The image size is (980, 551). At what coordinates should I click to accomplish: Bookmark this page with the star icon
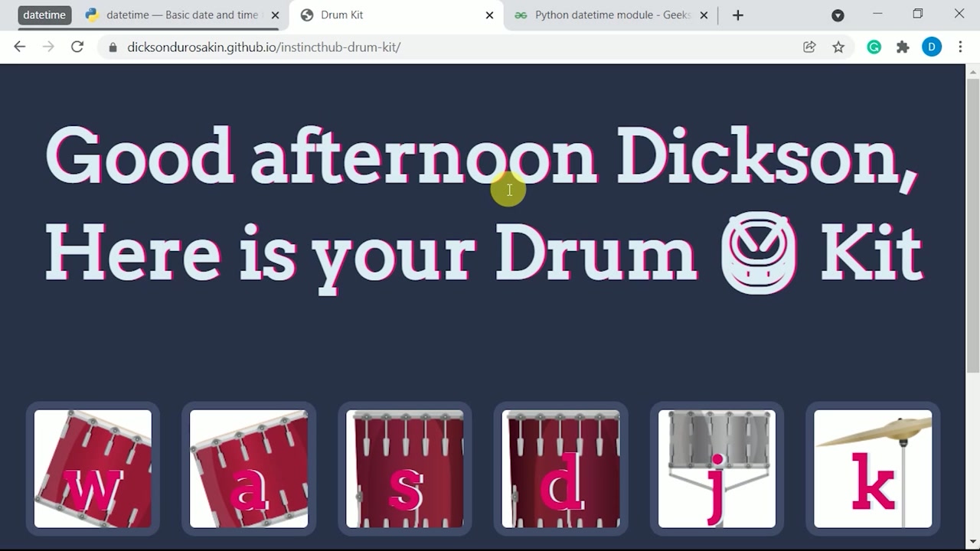pos(838,47)
